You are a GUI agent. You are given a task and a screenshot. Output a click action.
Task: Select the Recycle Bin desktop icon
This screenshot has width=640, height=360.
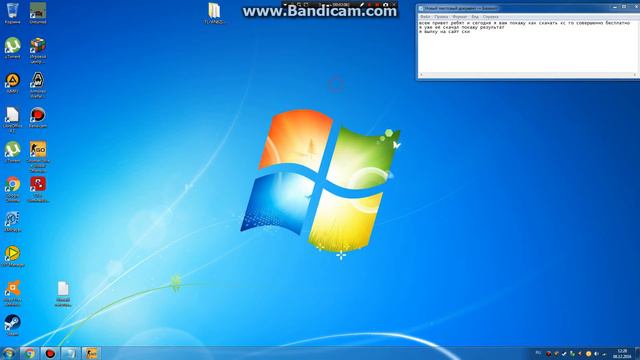[12, 13]
